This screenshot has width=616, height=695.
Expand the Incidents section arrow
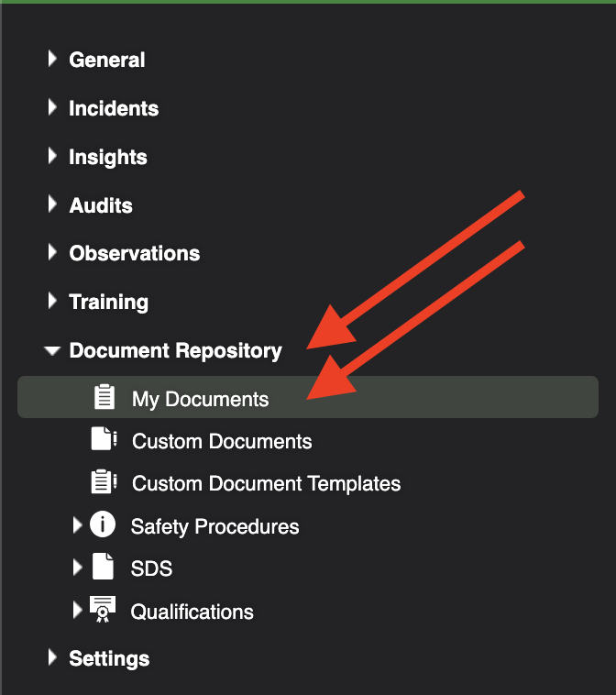[x=52, y=107]
